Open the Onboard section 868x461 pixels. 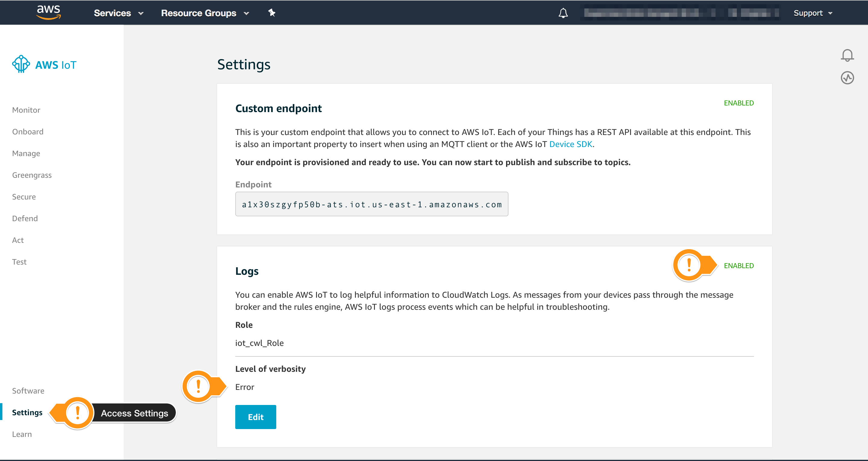(x=28, y=132)
